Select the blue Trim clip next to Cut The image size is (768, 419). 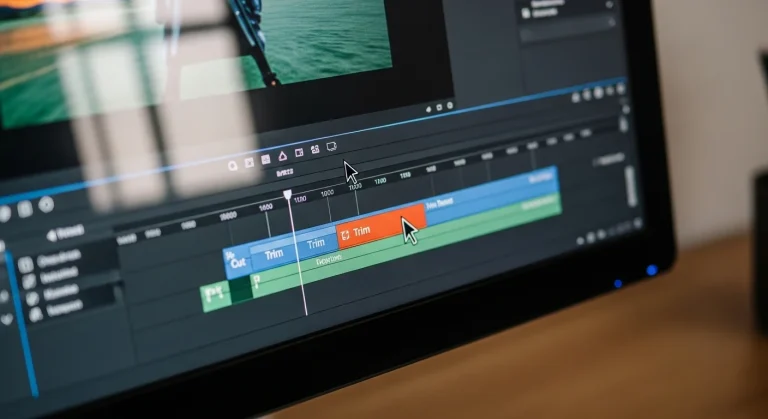274,254
